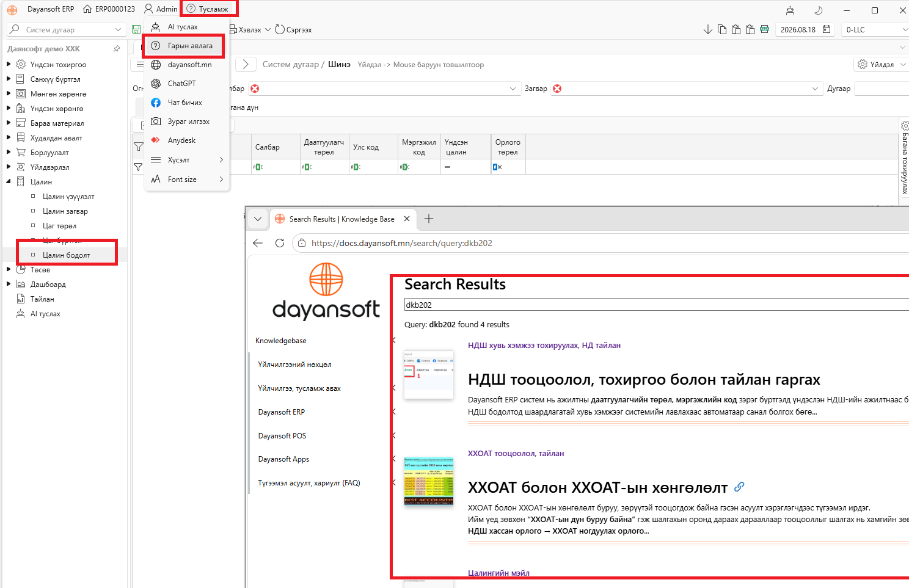Reload the Knowledge Base page
The width and height of the screenshot is (909, 588).
tap(280, 243)
